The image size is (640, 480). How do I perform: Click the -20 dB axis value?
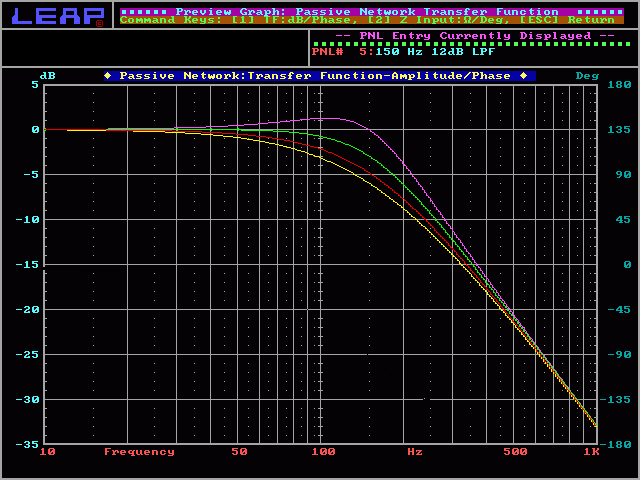27,310
